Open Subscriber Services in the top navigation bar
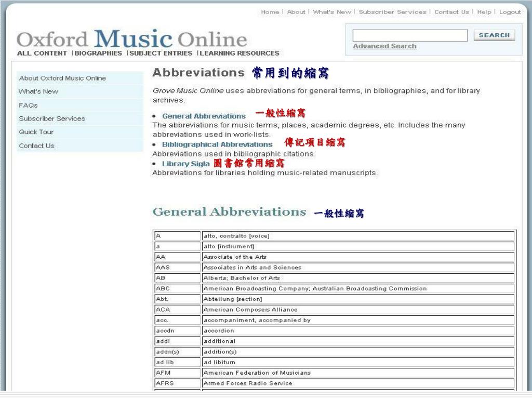 click(393, 12)
